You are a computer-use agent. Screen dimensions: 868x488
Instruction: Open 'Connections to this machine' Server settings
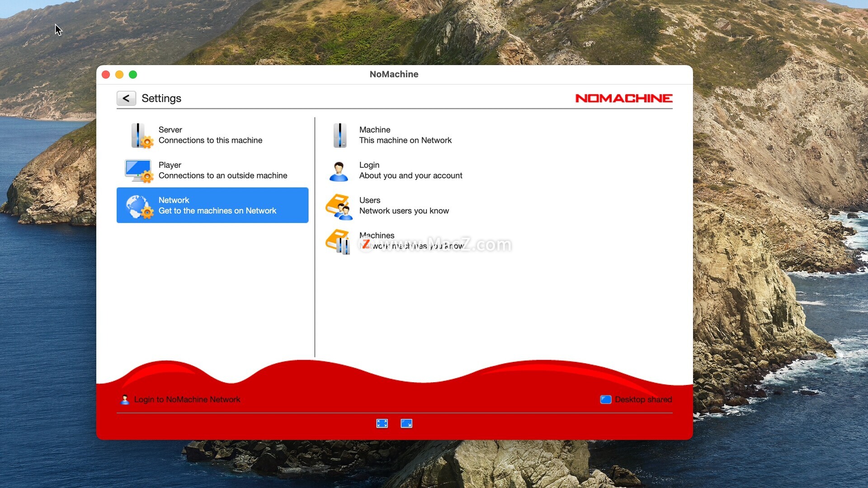[x=210, y=141]
